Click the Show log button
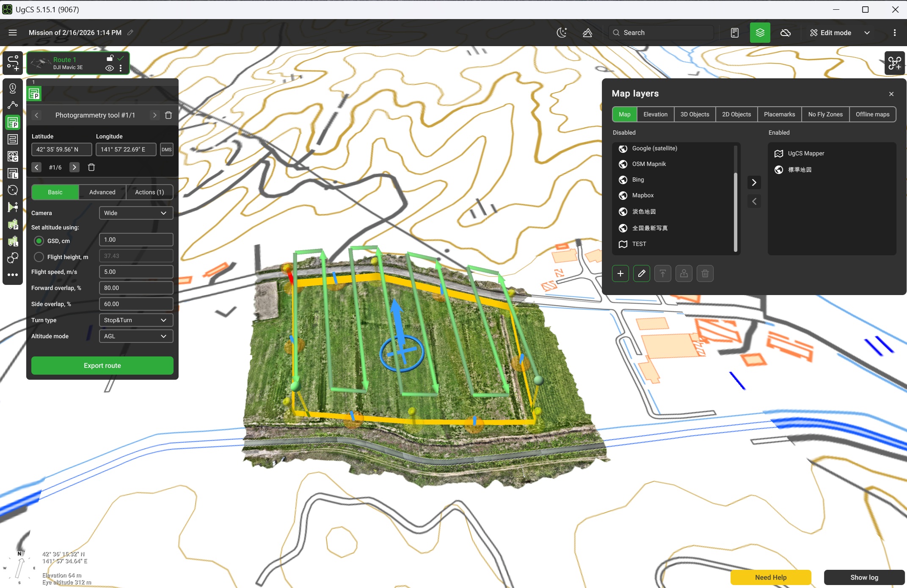 (x=864, y=577)
